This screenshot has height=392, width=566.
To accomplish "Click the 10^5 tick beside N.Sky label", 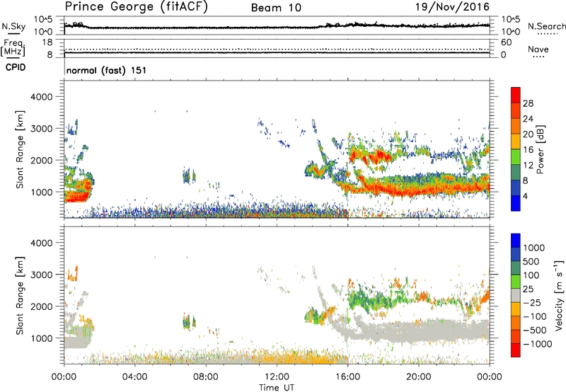I will pyautogui.click(x=44, y=20).
